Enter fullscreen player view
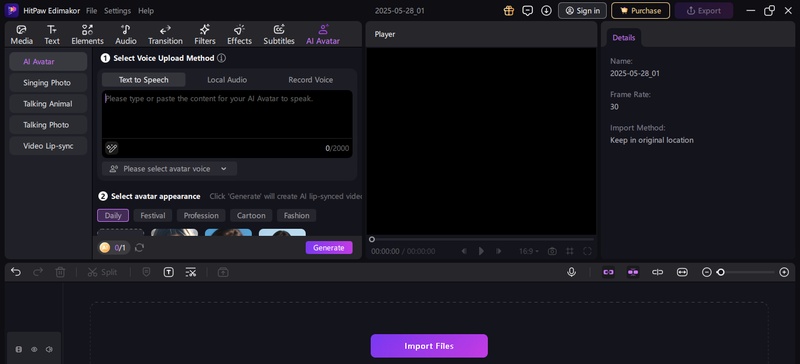The width and height of the screenshot is (800, 364). 587,251
